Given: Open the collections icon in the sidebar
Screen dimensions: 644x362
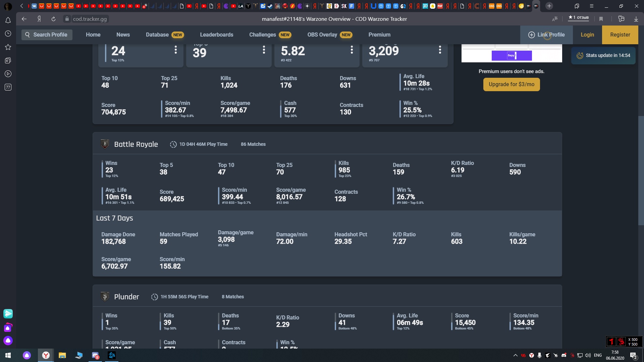Looking at the screenshot, I should 8,60.
